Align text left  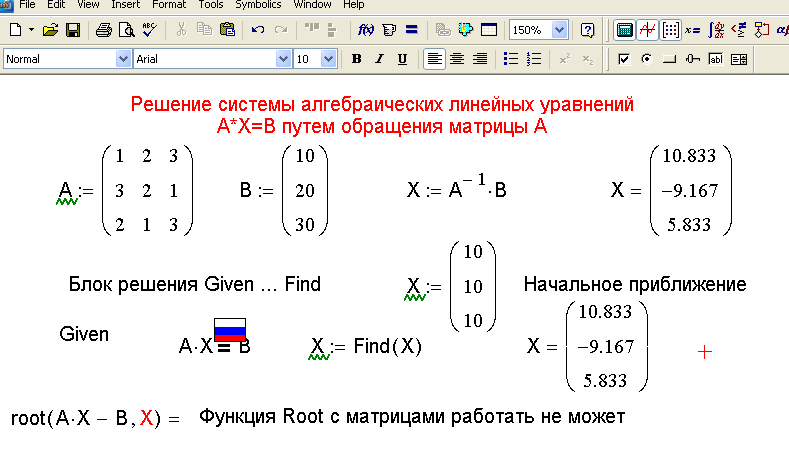pos(434,59)
